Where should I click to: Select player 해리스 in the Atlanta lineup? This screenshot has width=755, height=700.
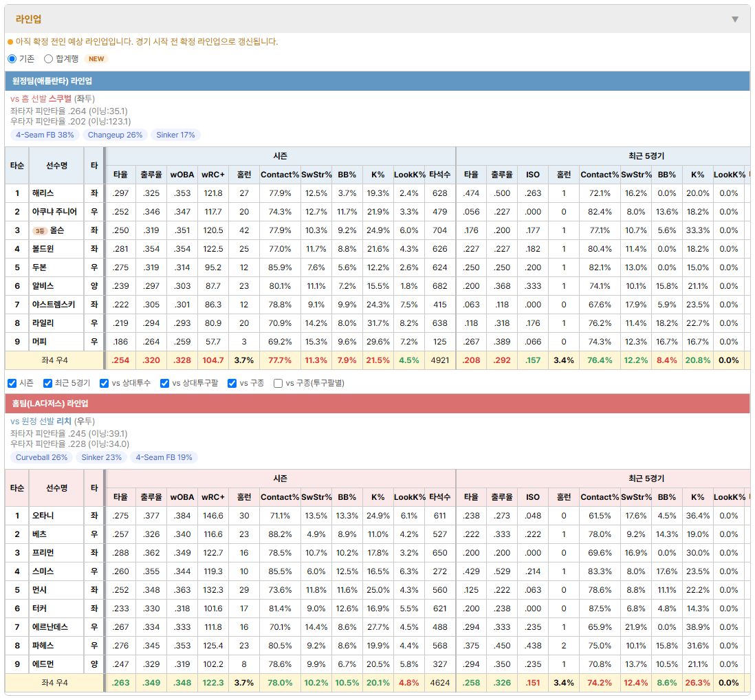coord(43,193)
